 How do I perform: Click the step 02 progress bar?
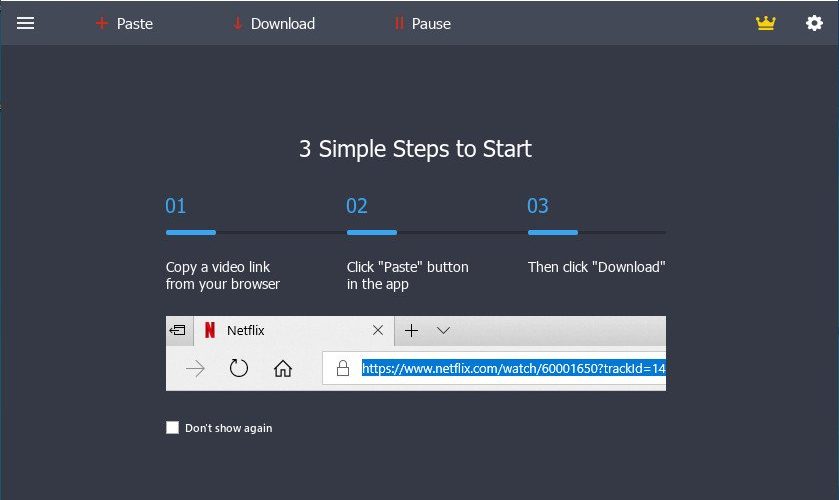[372, 232]
